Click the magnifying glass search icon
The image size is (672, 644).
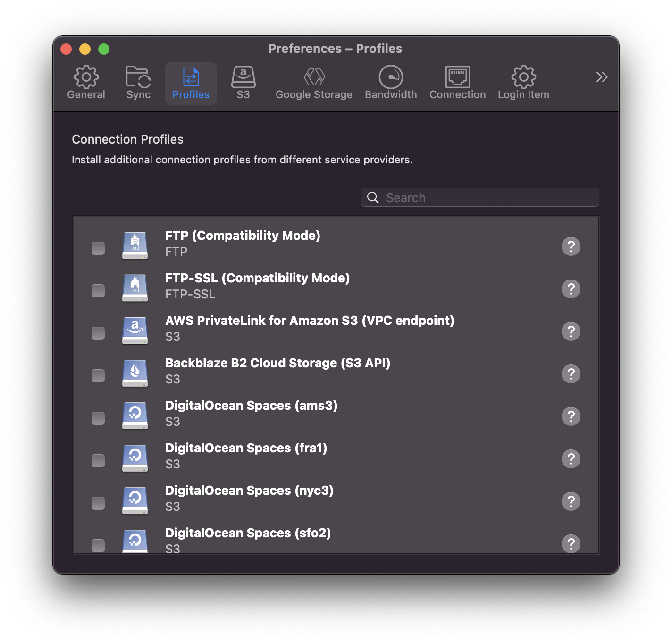tap(373, 197)
